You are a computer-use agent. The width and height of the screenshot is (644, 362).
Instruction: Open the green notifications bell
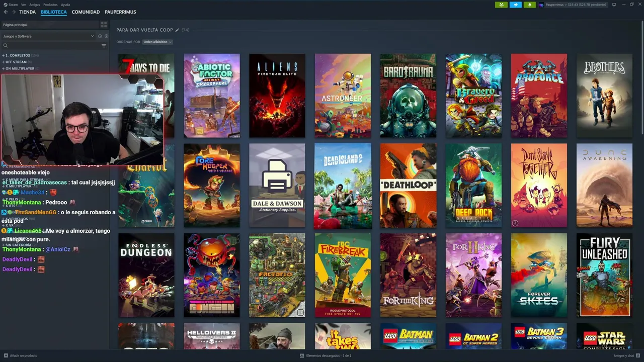tap(529, 5)
